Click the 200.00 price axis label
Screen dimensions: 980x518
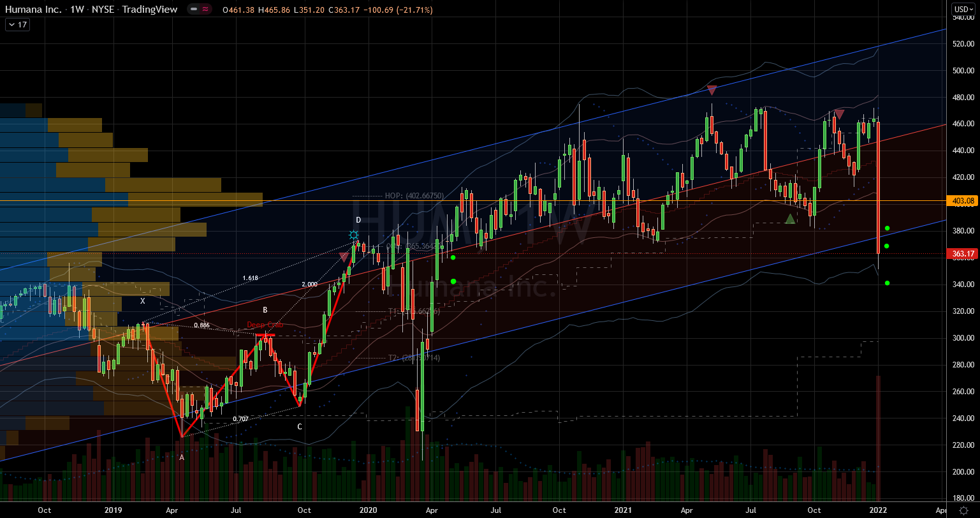pos(965,472)
